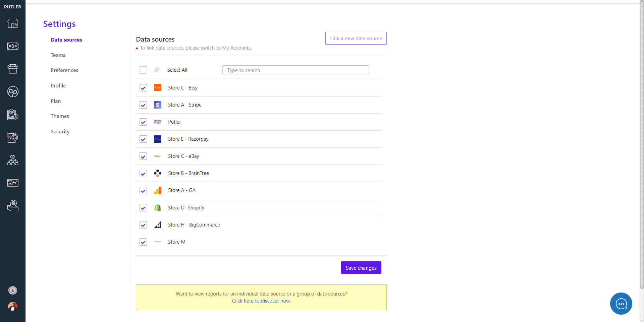Open the Products box icon in sidebar
The height and width of the screenshot is (322, 644).
(13, 69)
